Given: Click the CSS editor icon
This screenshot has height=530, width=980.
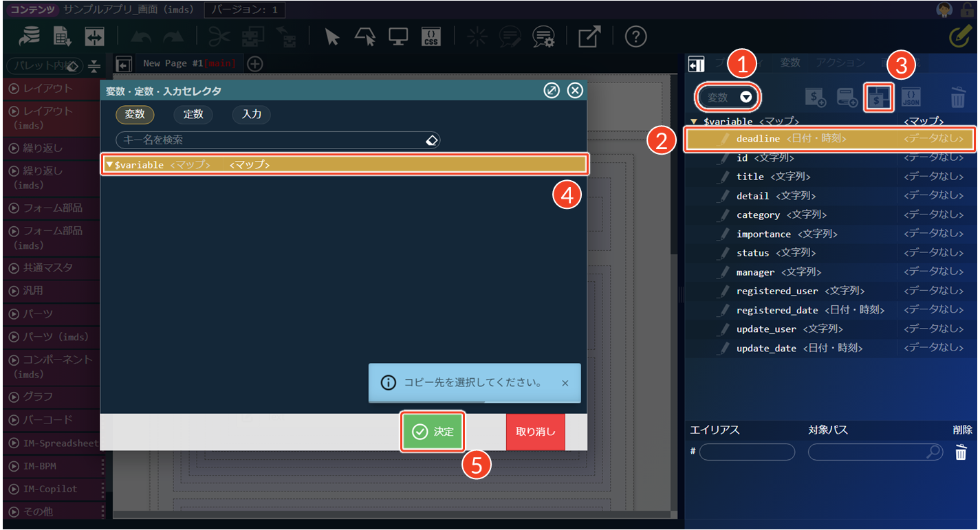Looking at the screenshot, I should tap(431, 37).
